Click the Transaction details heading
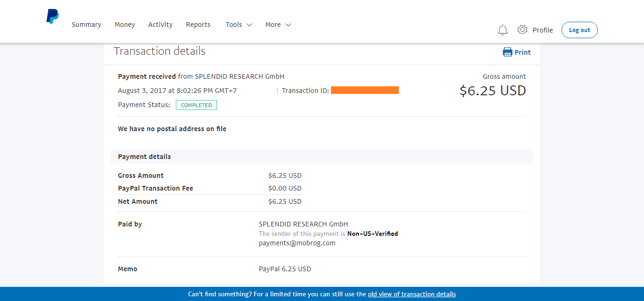 coord(159,51)
